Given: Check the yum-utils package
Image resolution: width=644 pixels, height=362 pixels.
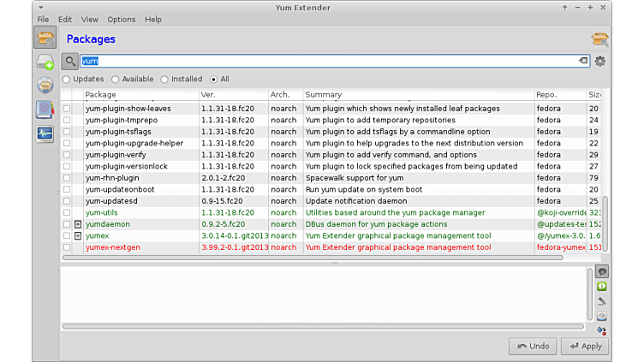Looking at the screenshot, I should [67, 212].
